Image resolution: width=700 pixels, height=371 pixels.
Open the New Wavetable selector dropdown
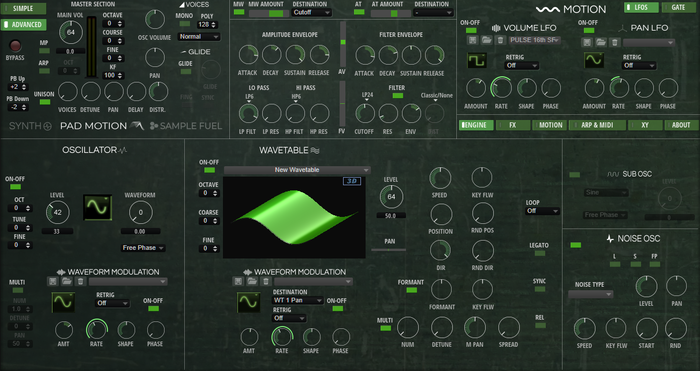pyautogui.click(x=297, y=170)
